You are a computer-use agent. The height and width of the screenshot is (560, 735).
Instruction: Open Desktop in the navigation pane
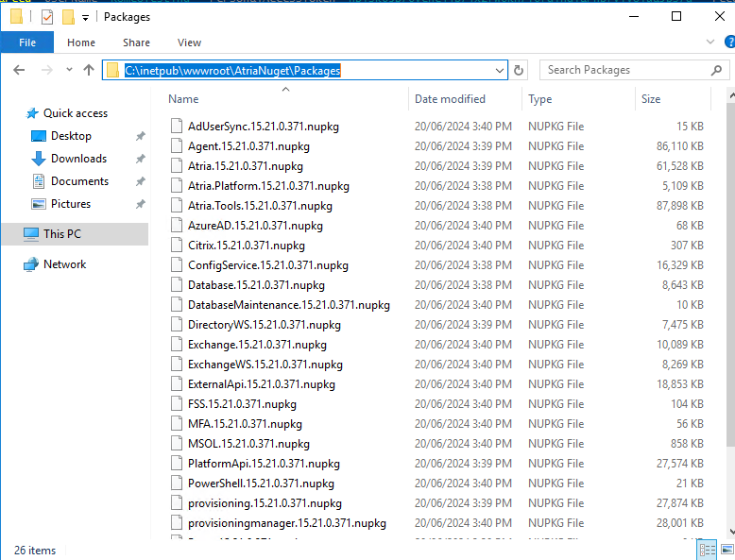coord(71,136)
